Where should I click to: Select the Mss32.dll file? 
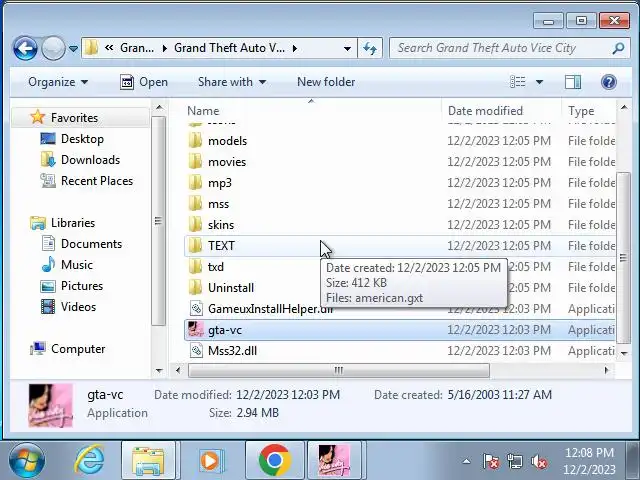[x=400, y=351]
